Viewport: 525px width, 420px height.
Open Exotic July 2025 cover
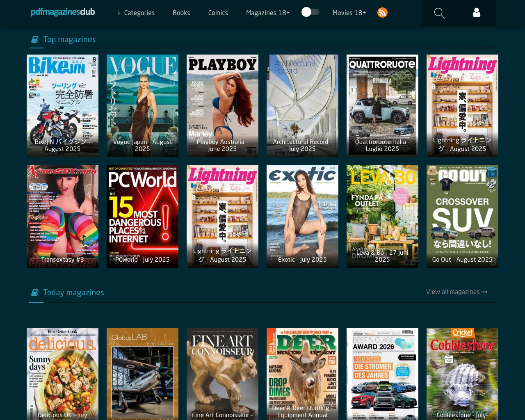click(x=302, y=217)
